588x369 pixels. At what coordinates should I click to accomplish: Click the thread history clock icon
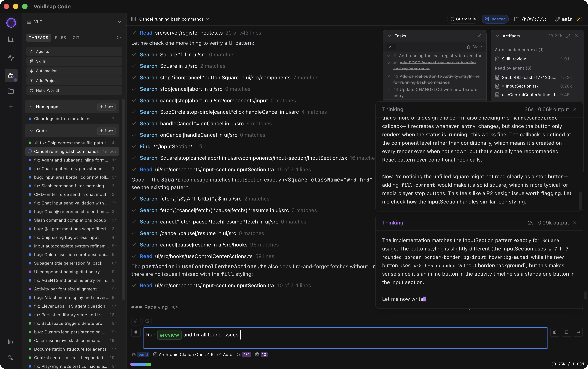(119, 38)
